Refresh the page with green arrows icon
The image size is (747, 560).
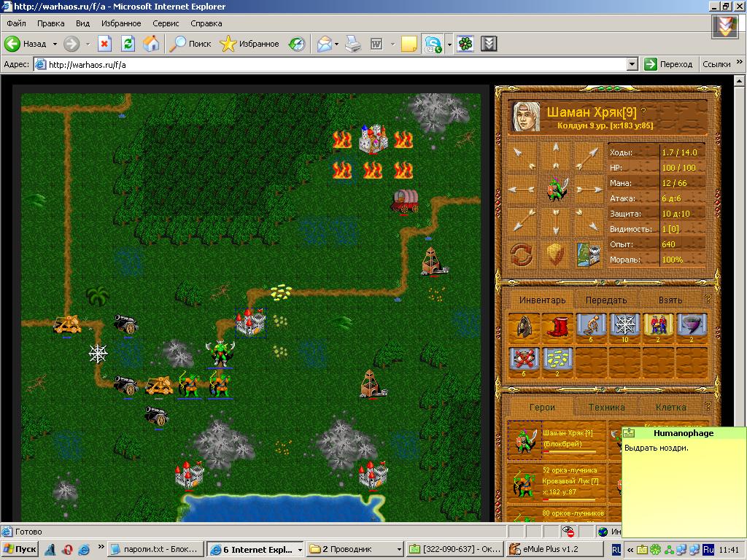point(128,44)
